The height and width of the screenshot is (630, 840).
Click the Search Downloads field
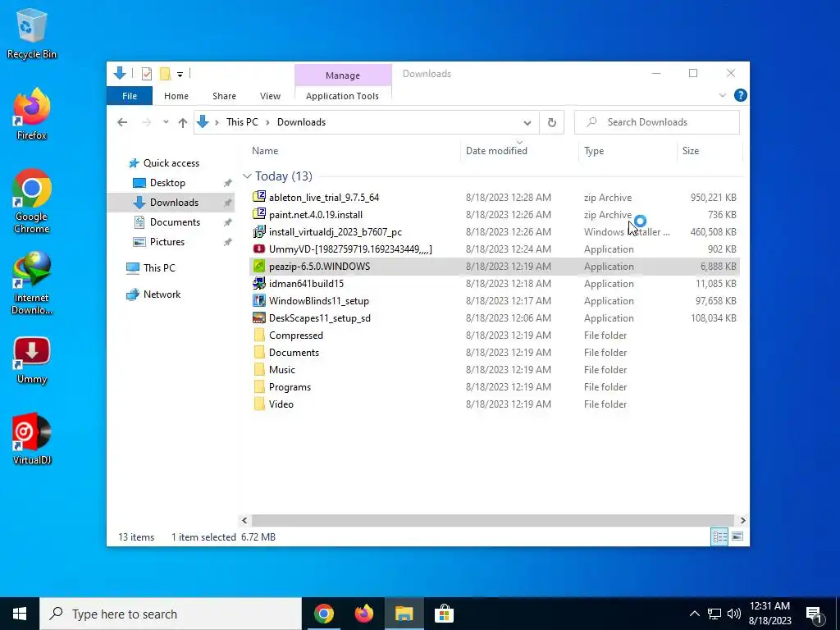point(657,122)
